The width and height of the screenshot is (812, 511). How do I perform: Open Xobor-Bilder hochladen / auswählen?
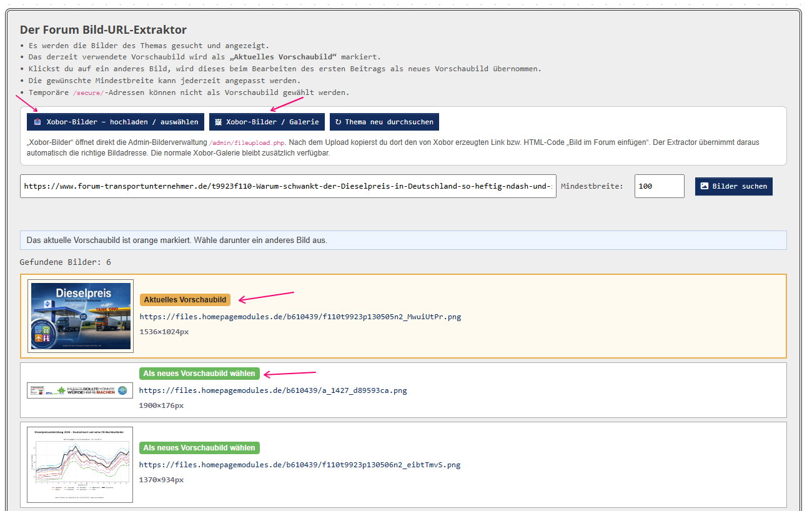coord(116,122)
